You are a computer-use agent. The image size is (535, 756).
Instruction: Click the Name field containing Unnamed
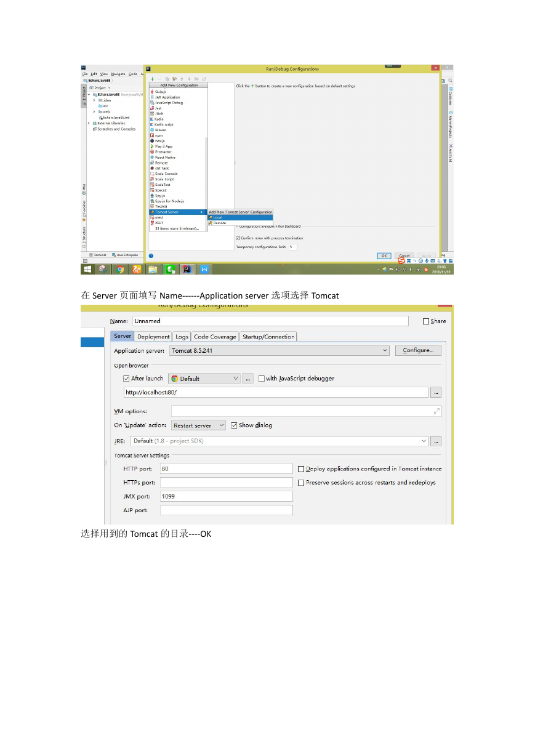(x=270, y=321)
